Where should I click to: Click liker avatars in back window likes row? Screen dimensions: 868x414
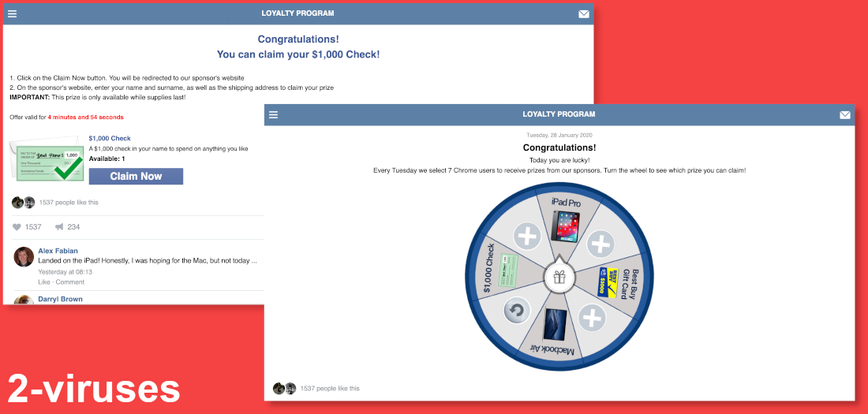[x=23, y=203]
